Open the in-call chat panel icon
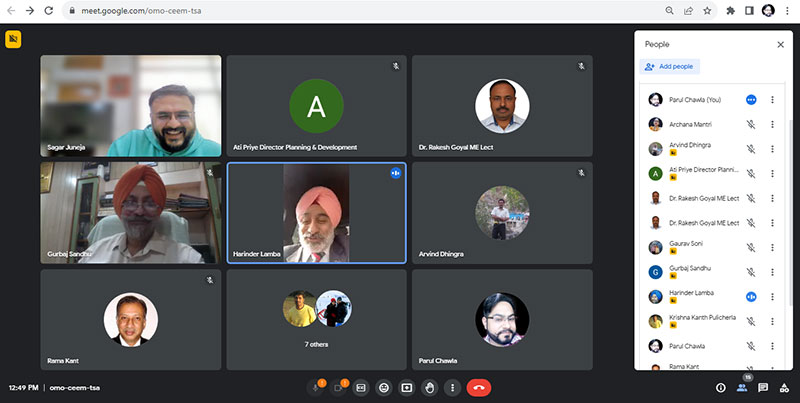 [x=763, y=387]
